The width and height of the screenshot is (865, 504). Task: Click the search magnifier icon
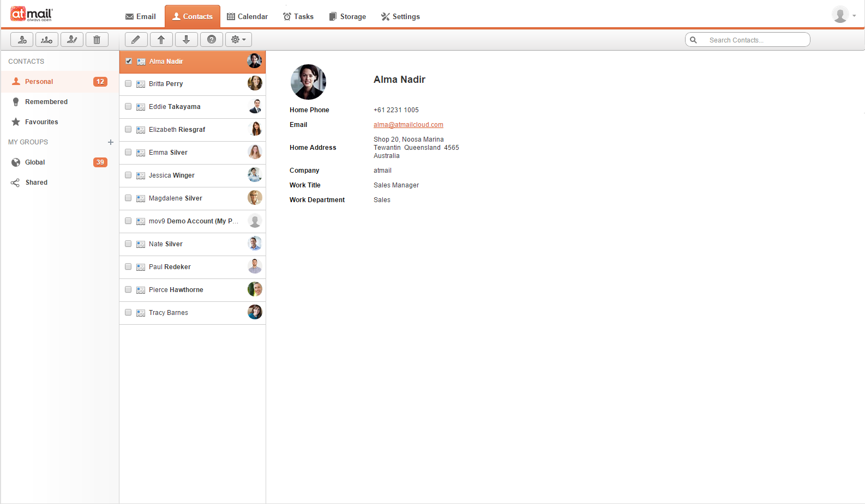[x=693, y=40]
